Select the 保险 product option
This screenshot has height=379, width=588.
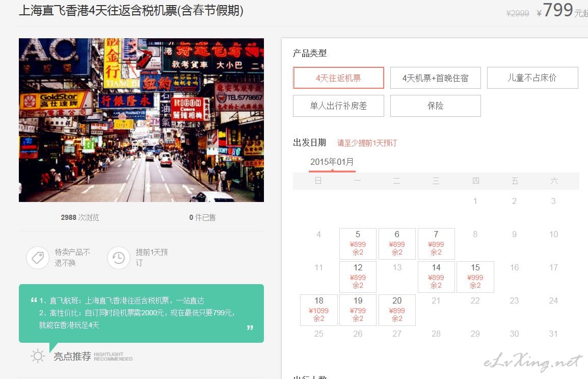pos(435,106)
